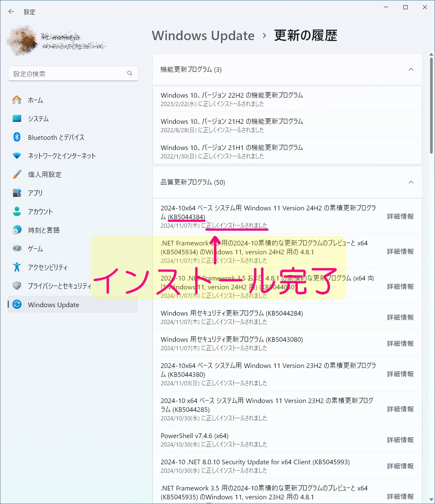The width and height of the screenshot is (435, 504).
Task: Collapse 品質更新プログラム (50) section
Action: [x=411, y=182]
